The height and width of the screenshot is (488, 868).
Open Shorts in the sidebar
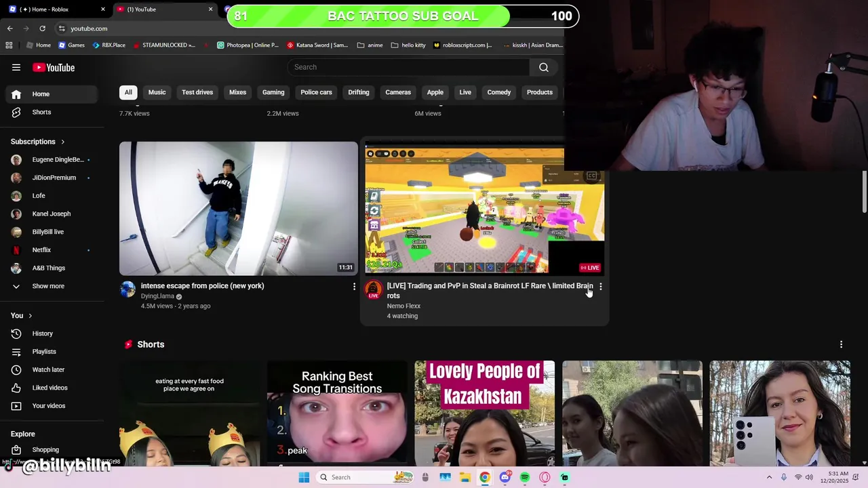click(x=52, y=112)
